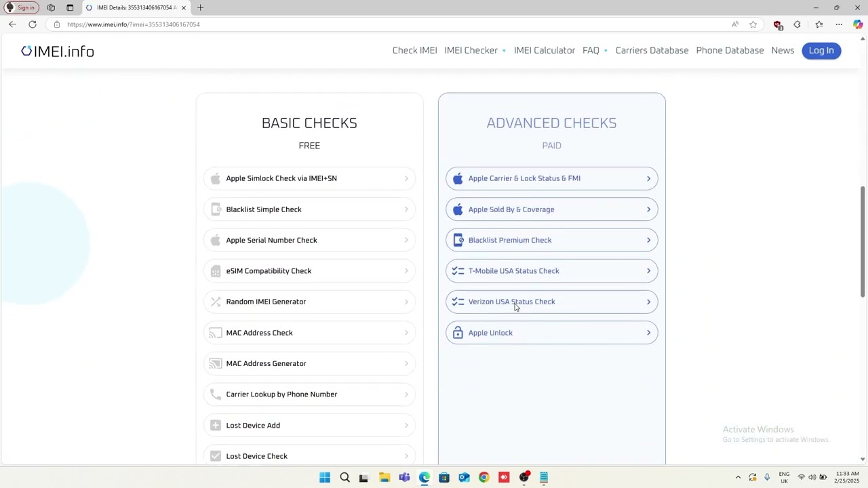Select the IMEI Details browser tab
The image size is (868, 488).
point(136,7)
